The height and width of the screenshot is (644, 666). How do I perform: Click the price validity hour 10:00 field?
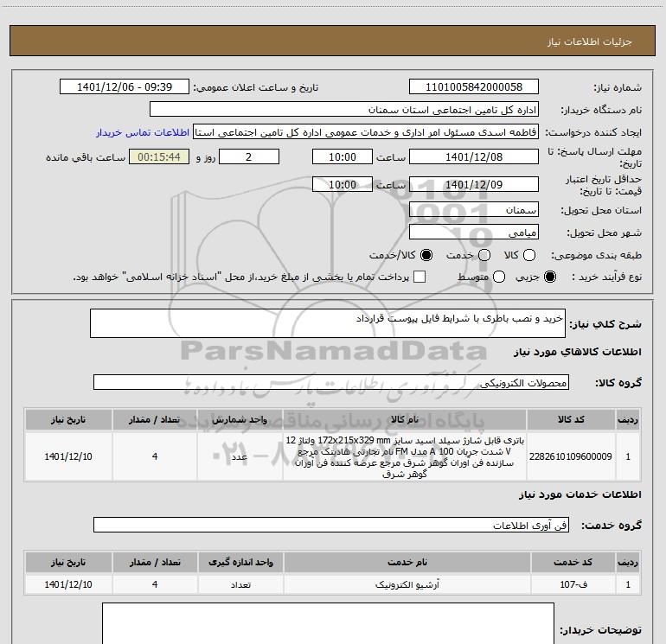click(x=343, y=184)
